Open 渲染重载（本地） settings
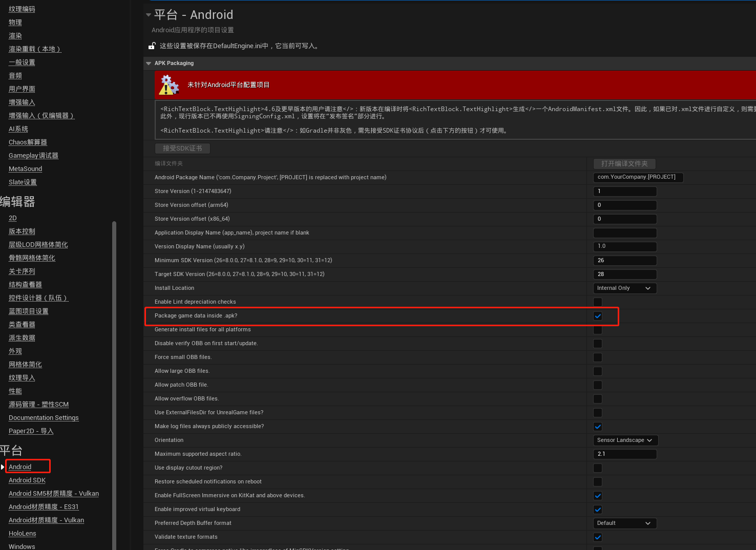Screen dimensions: 756x550 pyautogui.click(x=35, y=49)
